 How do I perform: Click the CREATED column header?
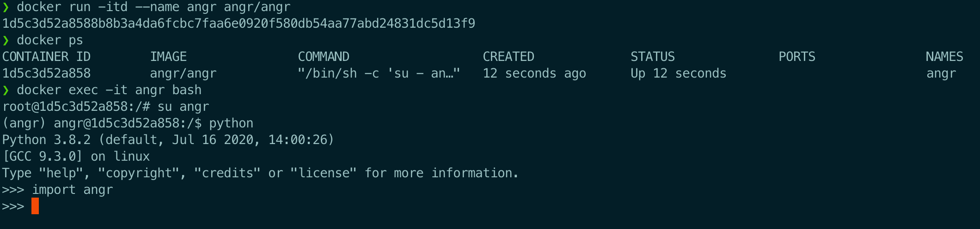[x=508, y=57]
